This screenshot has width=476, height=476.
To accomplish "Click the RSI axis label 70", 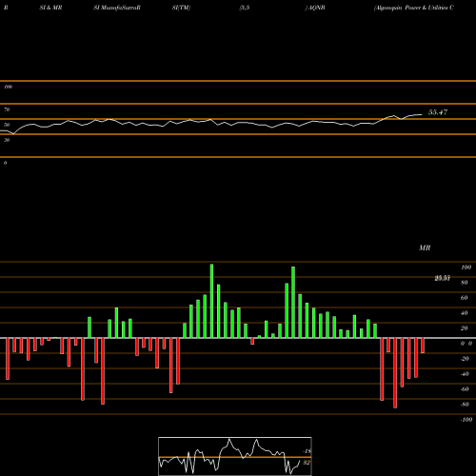I will click(x=7, y=109).
